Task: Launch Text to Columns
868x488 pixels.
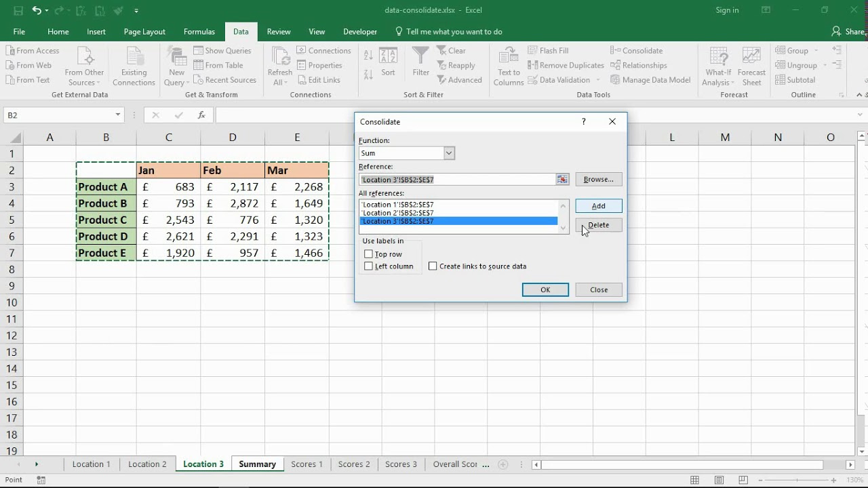Action: coord(508,65)
